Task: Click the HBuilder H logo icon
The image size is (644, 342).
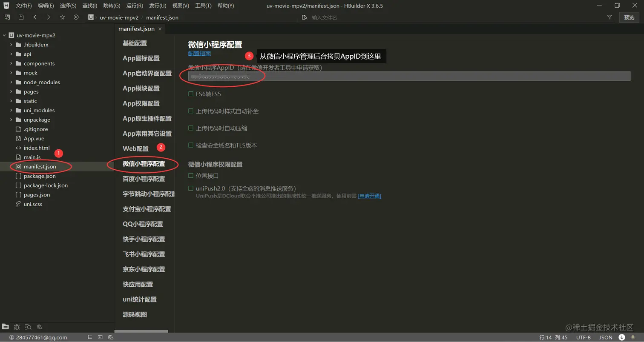Action: point(6,6)
